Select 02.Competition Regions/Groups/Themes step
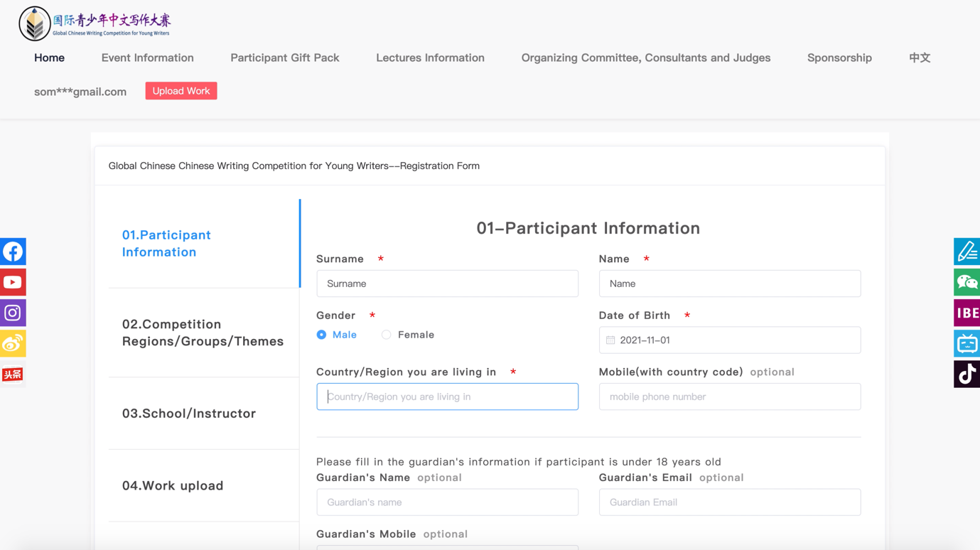 [203, 333]
